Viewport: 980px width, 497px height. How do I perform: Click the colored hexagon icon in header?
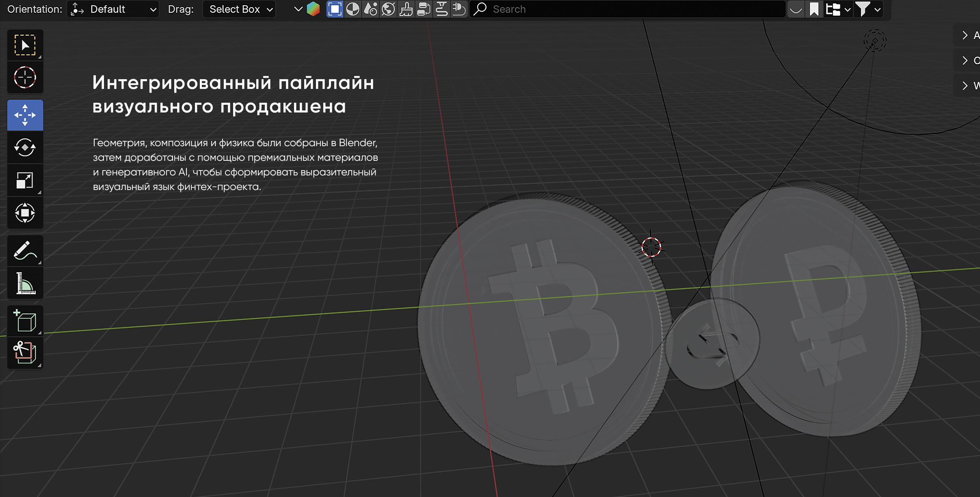313,9
